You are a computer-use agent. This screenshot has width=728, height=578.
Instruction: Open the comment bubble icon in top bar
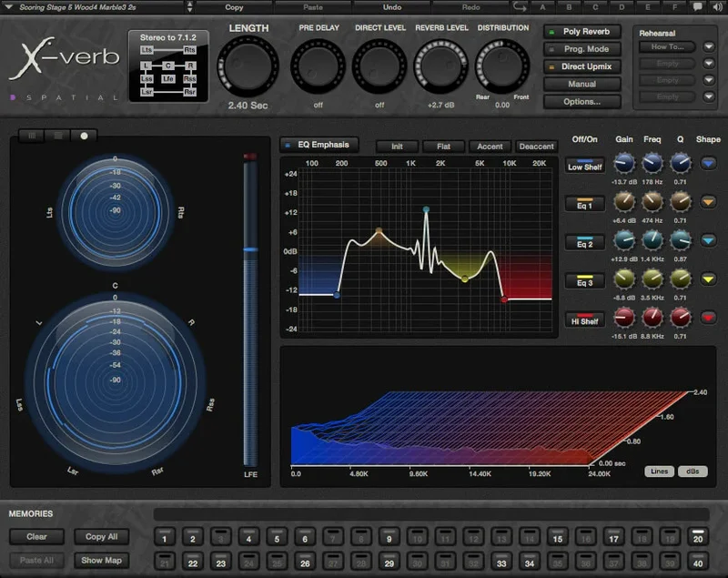point(697,7)
